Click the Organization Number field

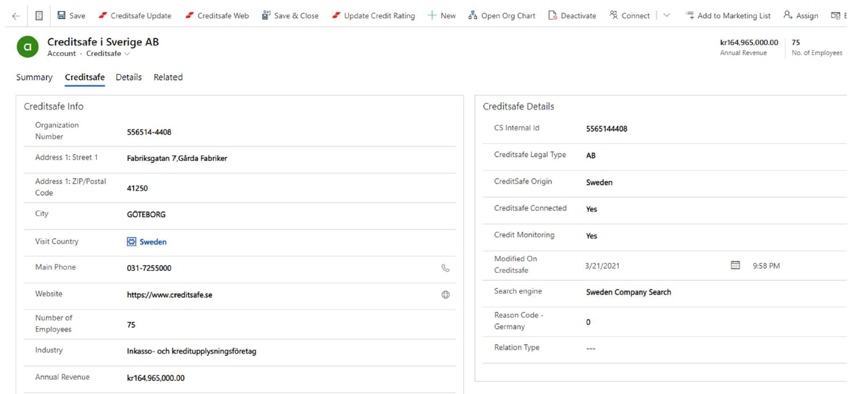pos(149,132)
